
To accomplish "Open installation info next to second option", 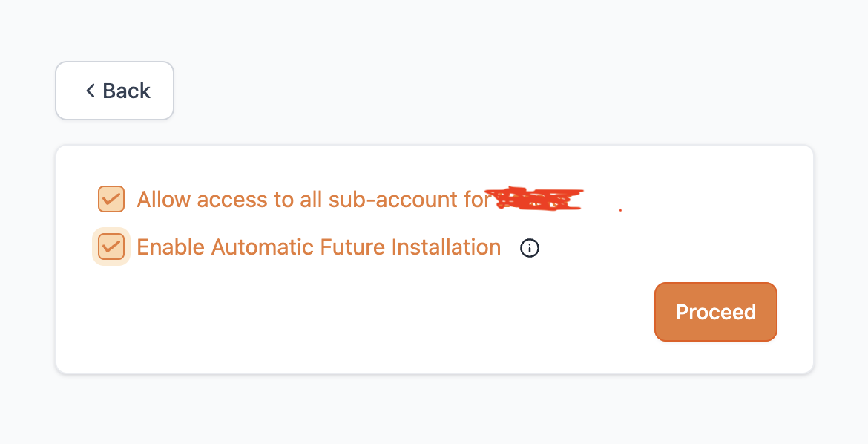I will coord(530,248).
